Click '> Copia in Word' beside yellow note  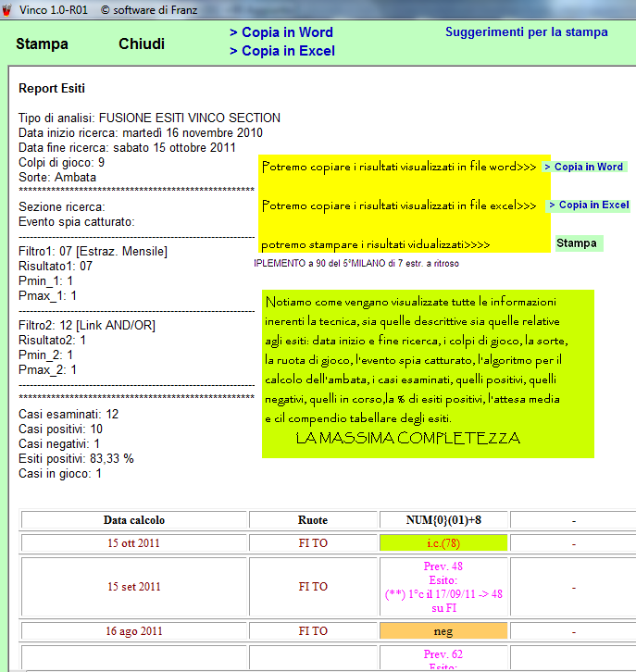(x=584, y=167)
